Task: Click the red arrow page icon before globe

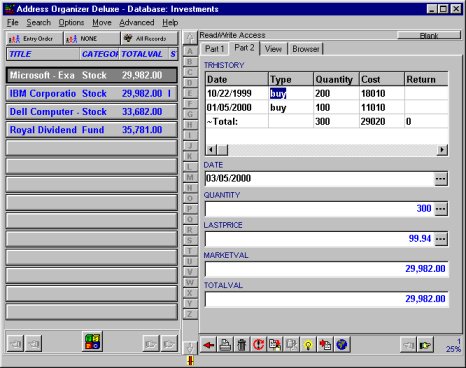Action: 325,345
